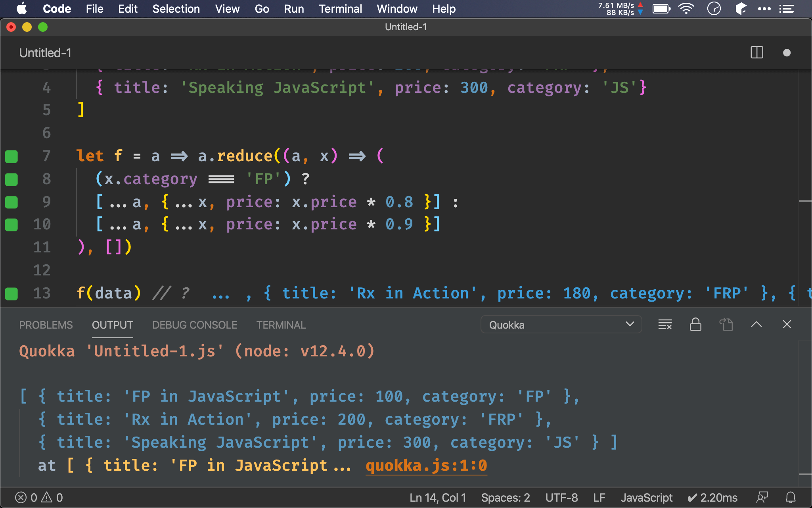Click Ln 14, Col 1 in status bar
The height and width of the screenshot is (508, 812).
click(438, 498)
